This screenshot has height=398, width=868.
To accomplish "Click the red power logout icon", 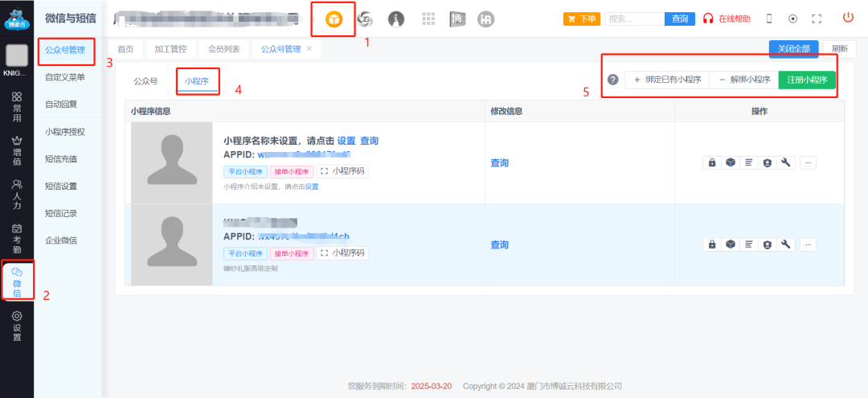I will pyautogui.click(x=848, y=18).
